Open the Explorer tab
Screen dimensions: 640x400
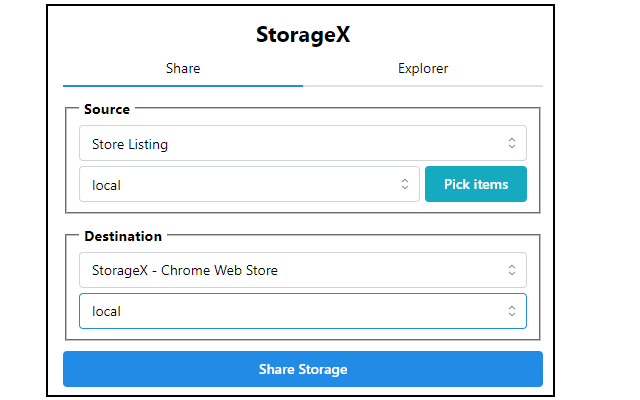click(x=422, y=69)
